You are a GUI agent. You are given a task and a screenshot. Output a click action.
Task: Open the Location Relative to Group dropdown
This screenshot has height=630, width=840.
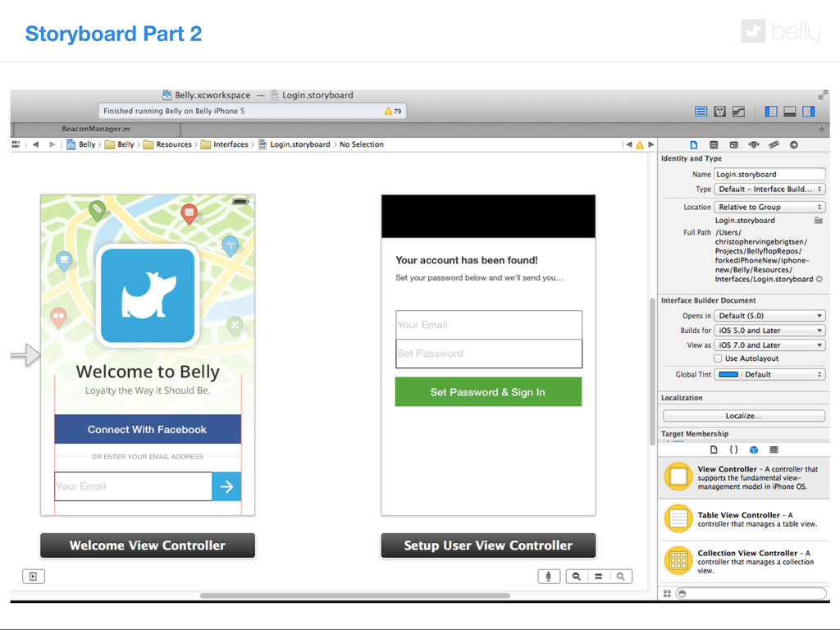769,207
